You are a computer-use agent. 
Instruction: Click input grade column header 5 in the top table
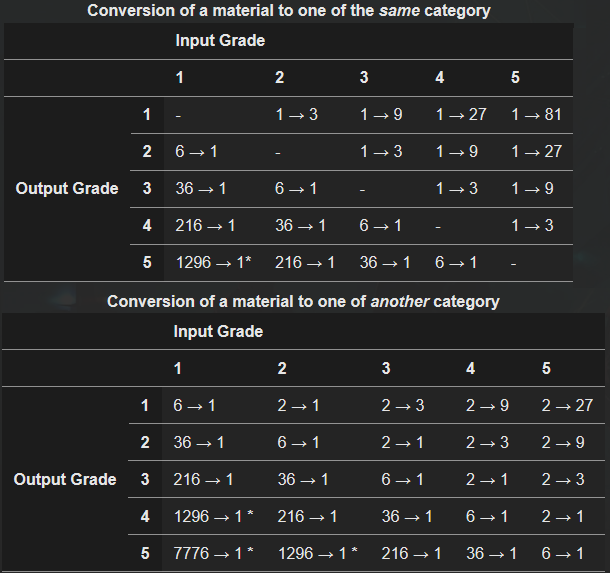point(515,77)
